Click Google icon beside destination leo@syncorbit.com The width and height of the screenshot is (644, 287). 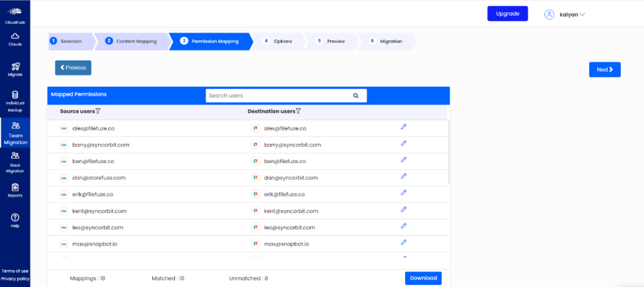255,227
